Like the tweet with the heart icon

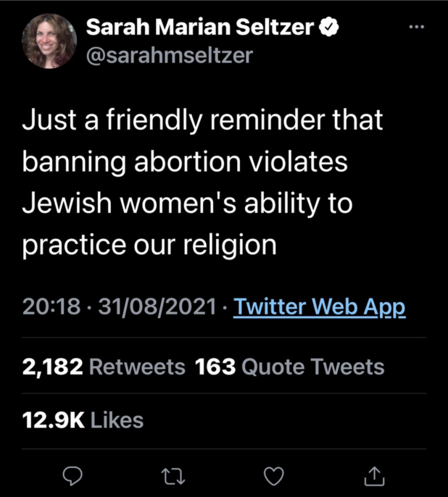click(x=273, y=475)
